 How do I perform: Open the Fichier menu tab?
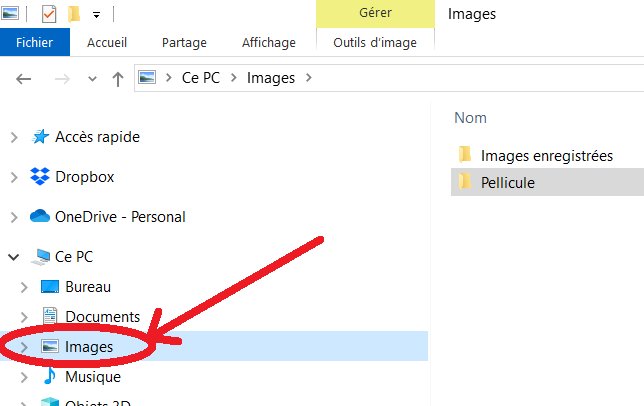coord(35,42)
